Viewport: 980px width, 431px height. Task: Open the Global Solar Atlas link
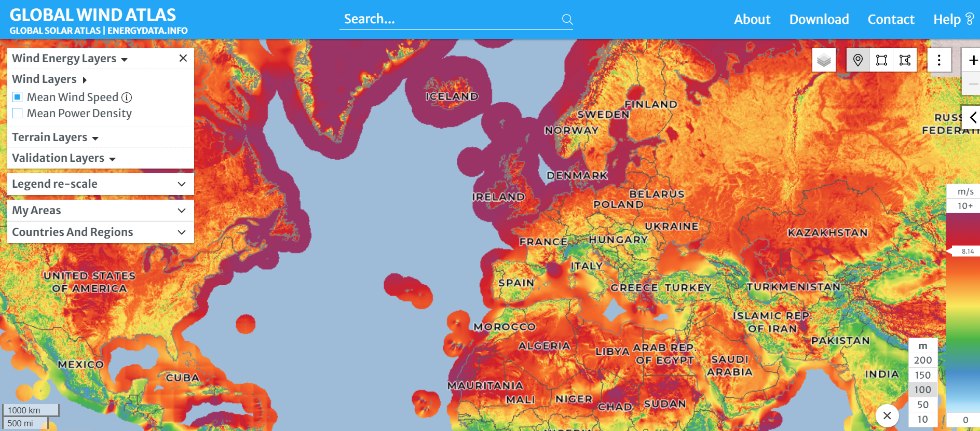(55, 31)
